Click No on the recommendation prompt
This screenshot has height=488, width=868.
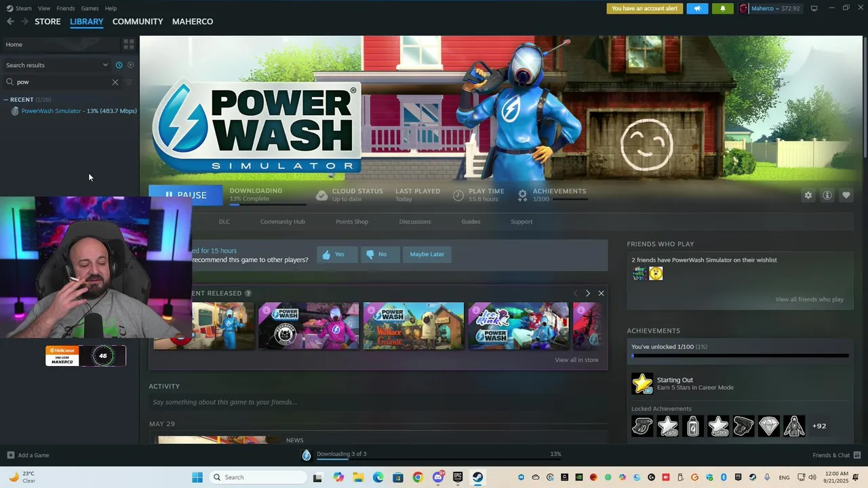380,254
